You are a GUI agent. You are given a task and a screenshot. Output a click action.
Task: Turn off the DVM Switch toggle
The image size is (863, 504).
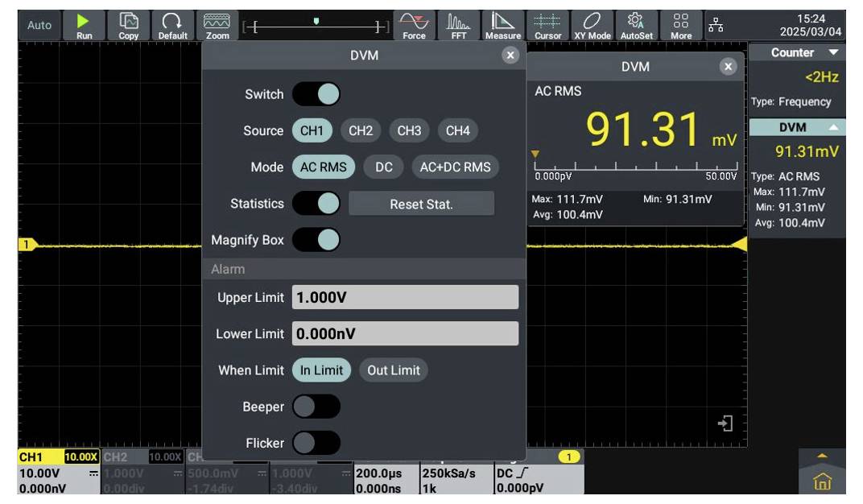pyautogui.click(x=316, y=94)
